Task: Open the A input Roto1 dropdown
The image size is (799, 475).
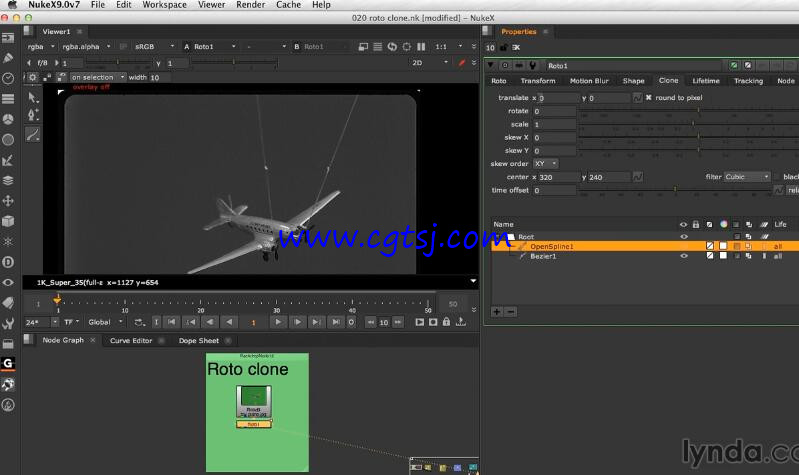Action: point(215,46)
